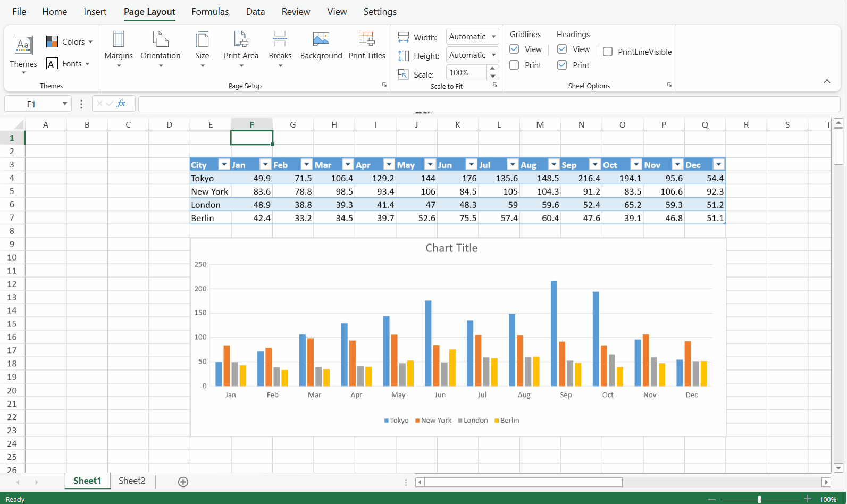Viewport: 847px width, 504px height.
Task: Click the Breaks icon
Action: click(x=280, y=40)
